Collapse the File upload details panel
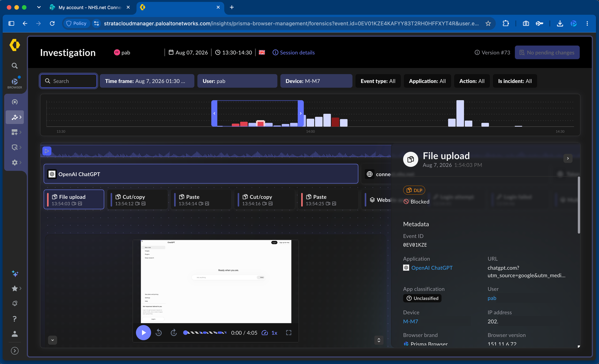Image resolution: width=599 pixels, height=364 pixels. pos(568,158)
